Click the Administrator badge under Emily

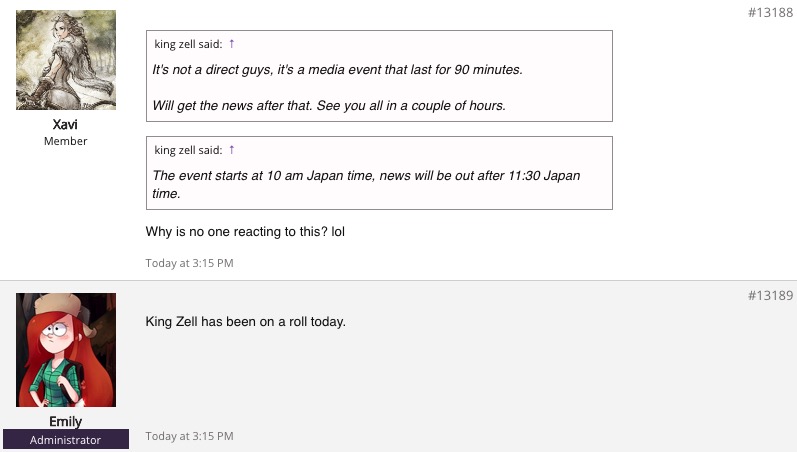66,440
